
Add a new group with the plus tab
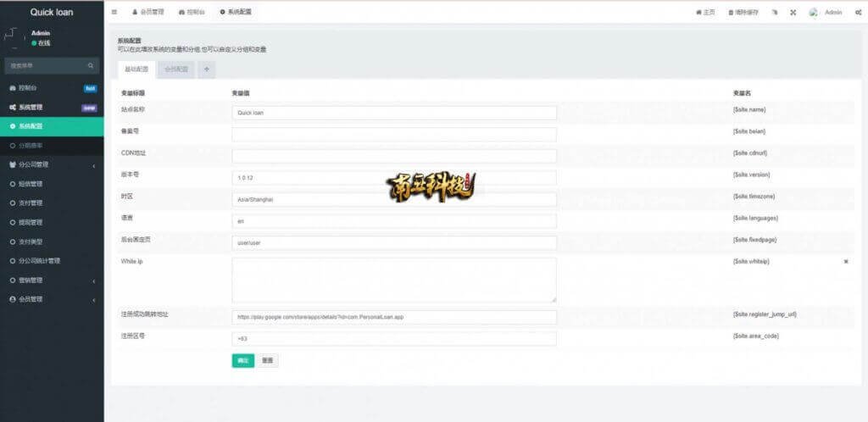coord(207,69)
